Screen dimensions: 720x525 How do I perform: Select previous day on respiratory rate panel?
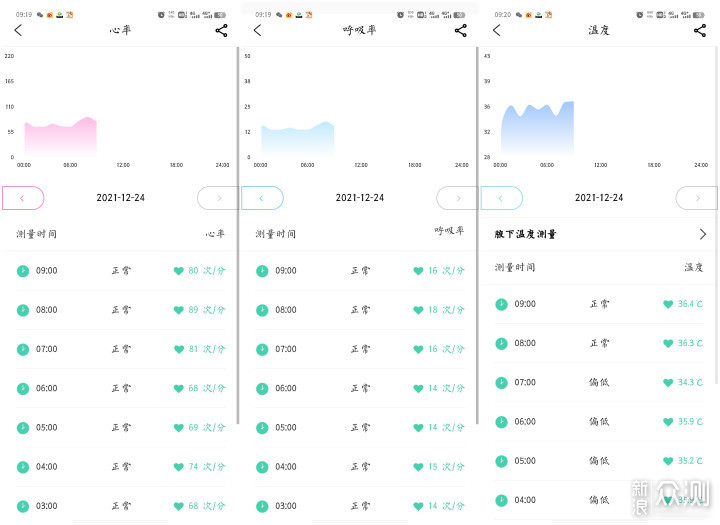click(262, 198)
